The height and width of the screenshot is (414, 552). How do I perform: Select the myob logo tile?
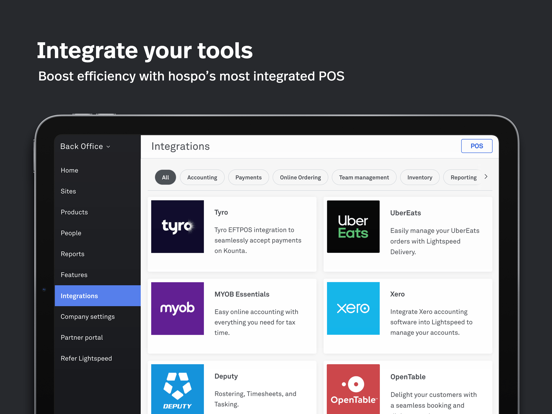tap(177, 308)
